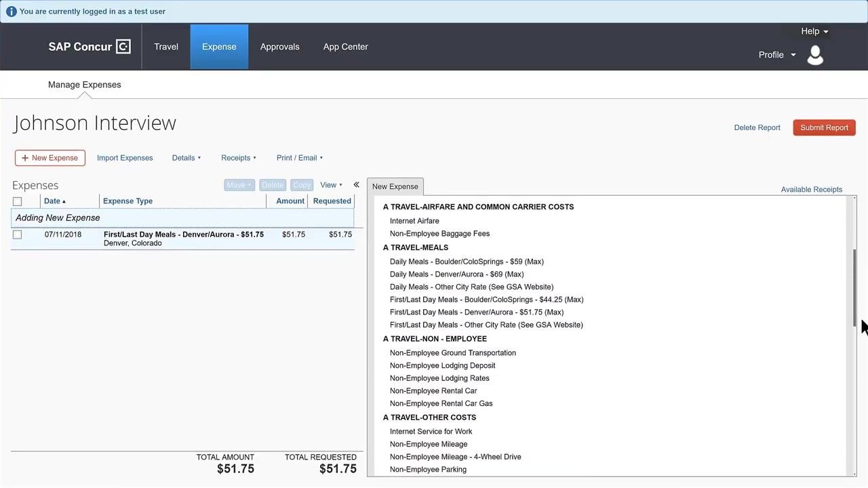The image size is (868, 488).
Task: Expand the Help menu
Action: [814, 31]
